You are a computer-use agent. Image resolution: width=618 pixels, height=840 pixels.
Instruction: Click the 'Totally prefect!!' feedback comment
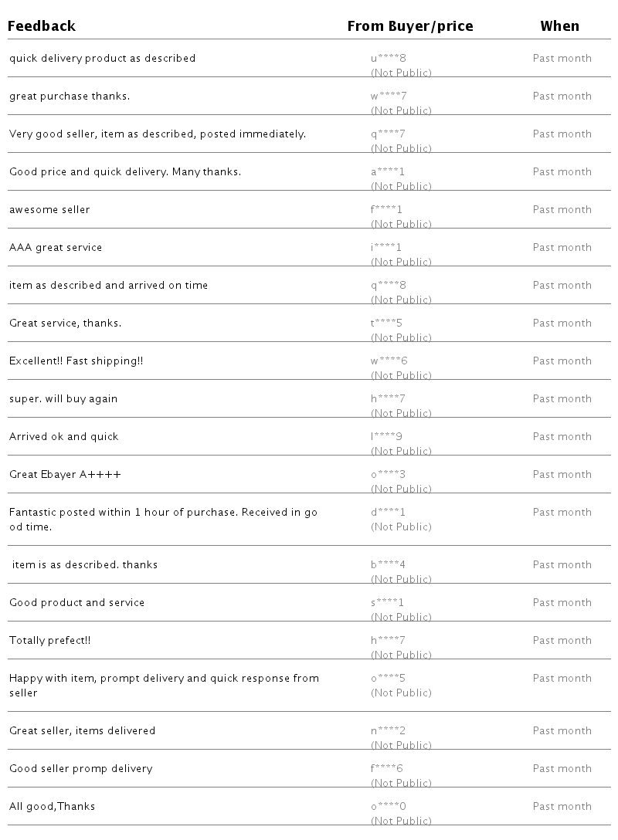pos(50,641)
